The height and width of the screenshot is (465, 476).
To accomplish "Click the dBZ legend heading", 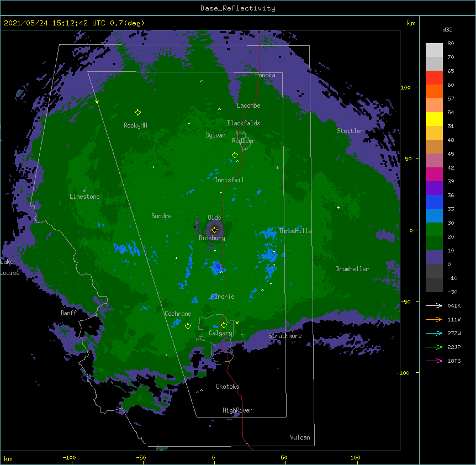I will point(447,30).
